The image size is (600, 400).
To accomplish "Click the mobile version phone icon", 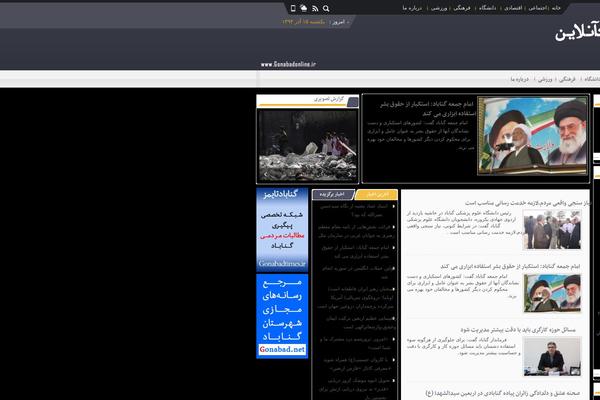I will (x=293, y=8).
